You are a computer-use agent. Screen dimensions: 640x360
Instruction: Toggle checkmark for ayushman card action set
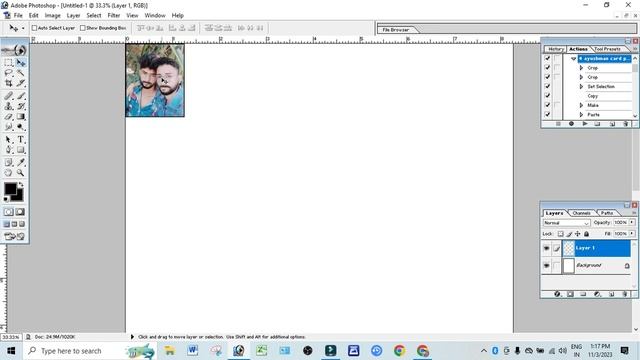(547, 58)
